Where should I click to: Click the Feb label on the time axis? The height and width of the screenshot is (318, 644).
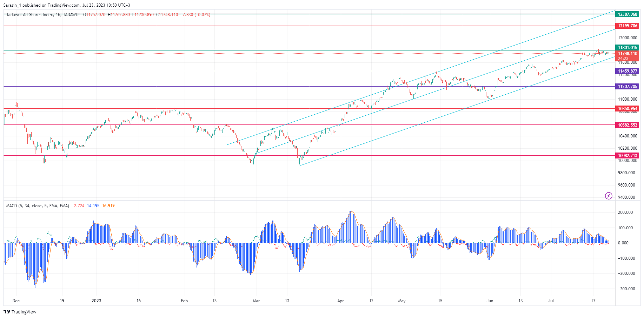pyautogui.click(x=184, y=301)
